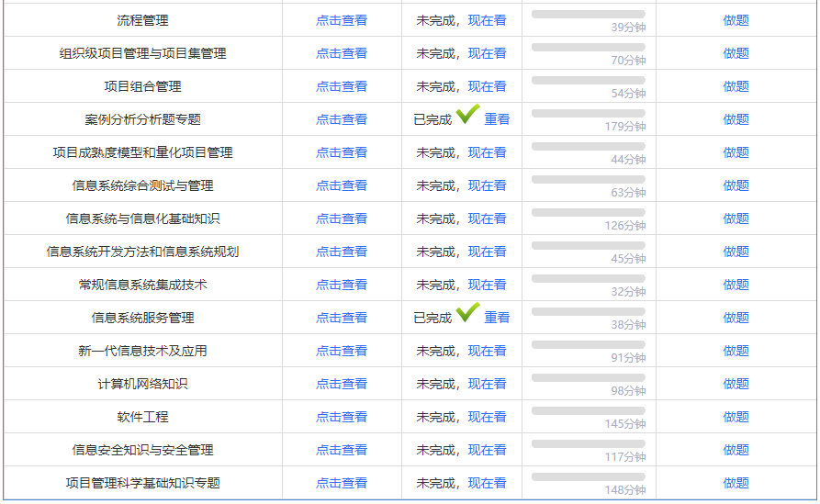This screenshot has width=820, height=504.
Task: Open 做题 for 计算机网络知识
Action: pos(736,384)
